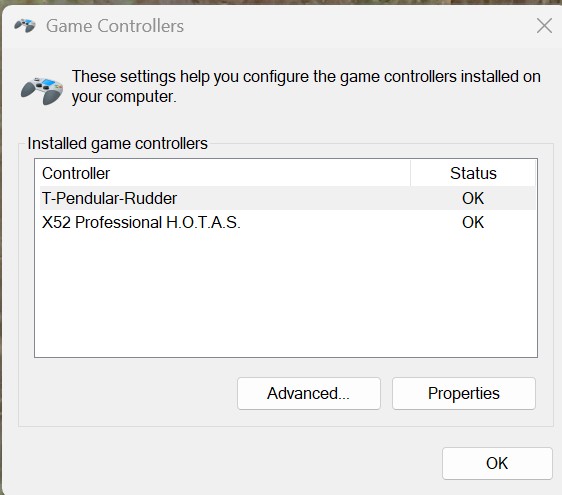Viewport: 562px width, 495px height.
Task: Click divider between Controller and Status columns
Action: (410, 173)
